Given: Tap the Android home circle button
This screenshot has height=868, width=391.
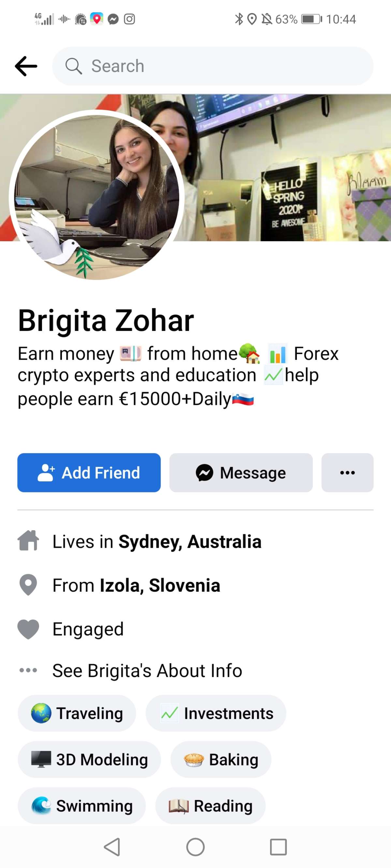Looking at the screenshot, I should (195, 847).
